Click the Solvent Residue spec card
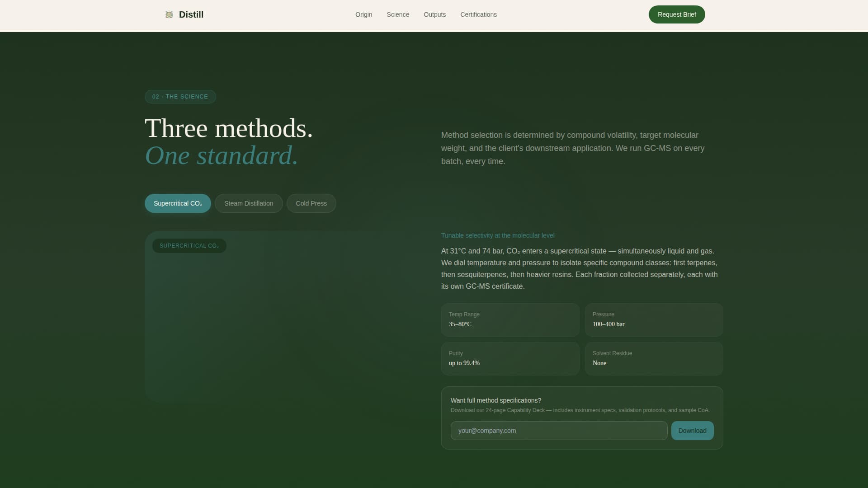The height and width of the screenshot is (488, 868). tap(654, 359)
